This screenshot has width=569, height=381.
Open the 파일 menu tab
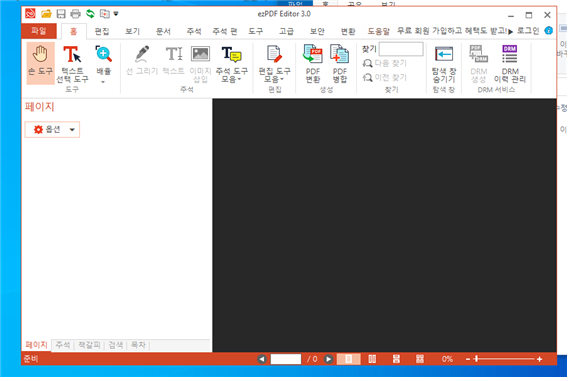click(39, 31)
